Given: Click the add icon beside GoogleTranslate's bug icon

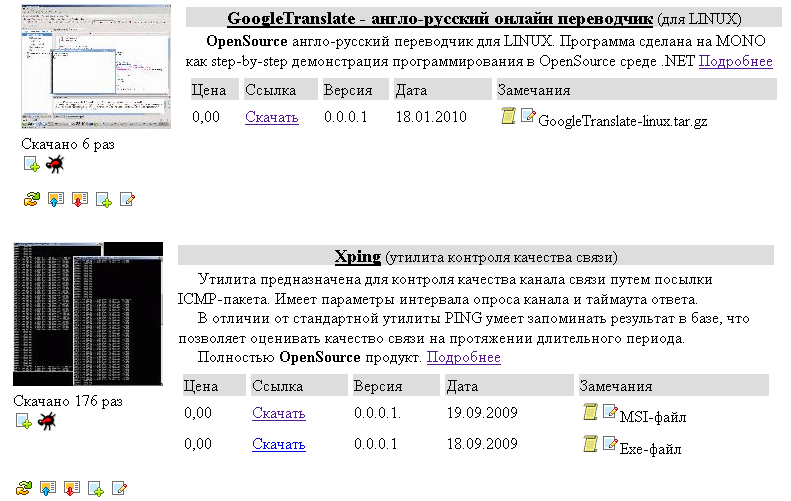Looking at the screenshot, I should coord(32,164).
